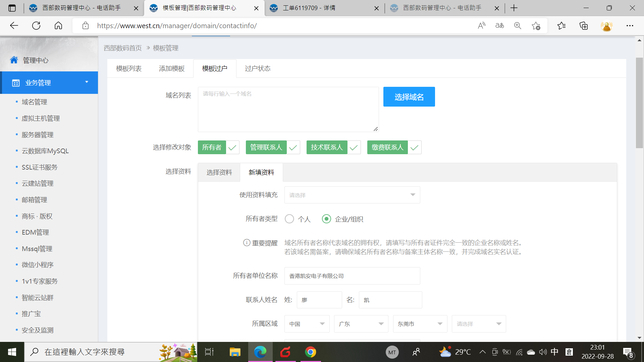Click the read aloud icon in address bar
The height and width of the screenshot is (362, 644).
pos(481,25)
